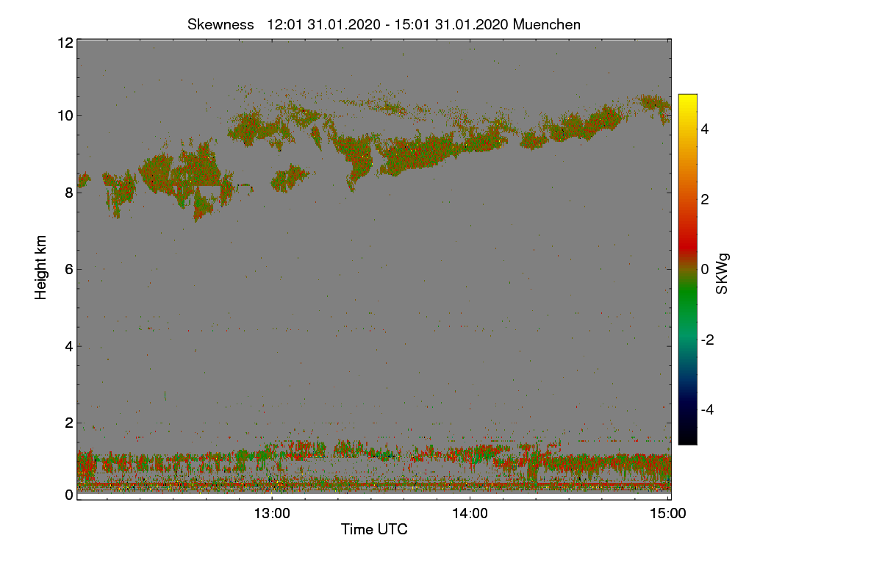Click the height axis label 2
Image resolution: width=882 pixels, height=588 pixels.
pyautogui.click(x=68, y=423)
